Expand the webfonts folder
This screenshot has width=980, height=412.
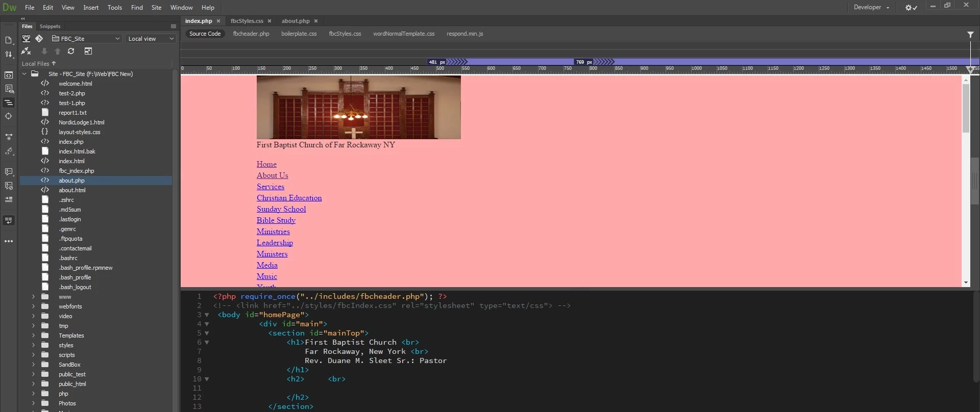tap(34, 306)
